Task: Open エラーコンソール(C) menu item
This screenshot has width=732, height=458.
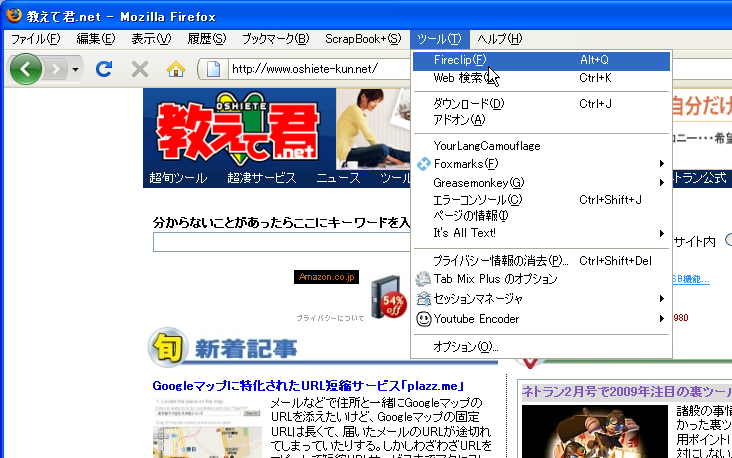Action: pos(542,200)
